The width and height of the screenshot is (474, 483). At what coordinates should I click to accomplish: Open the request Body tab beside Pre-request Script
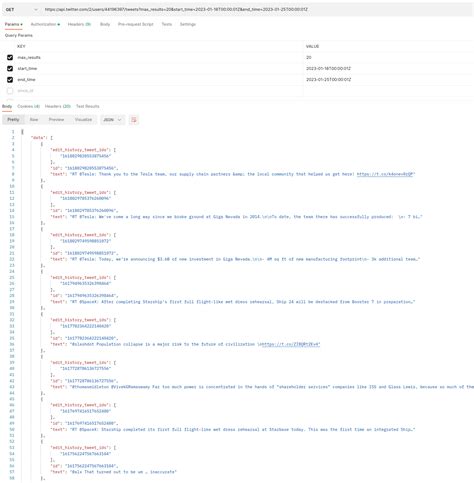tap(105, 24)
